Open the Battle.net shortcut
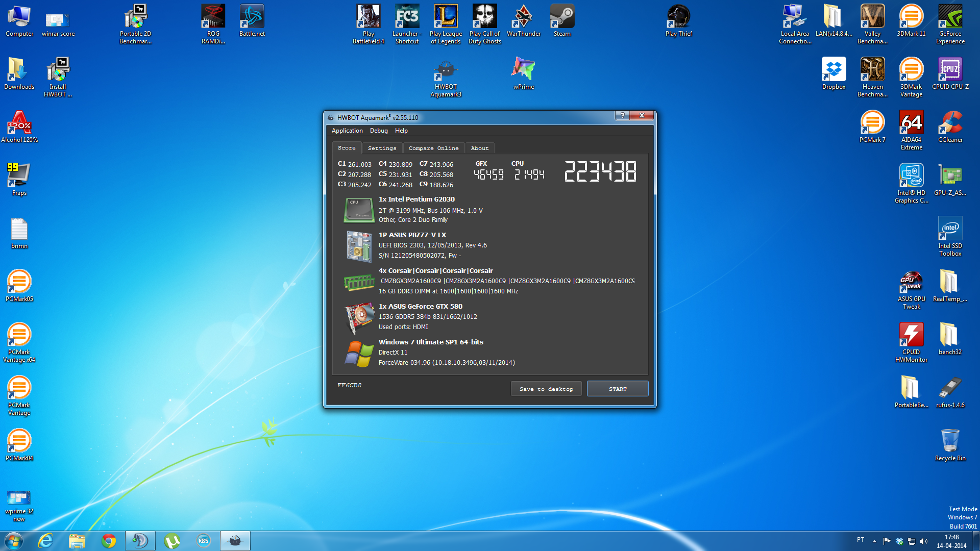Screen dimensions: 980x551 [252, 21]
